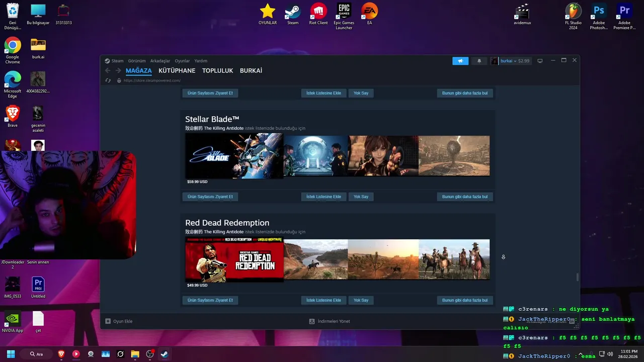
Task: Ignore Stellar Blade with Yok Say
Action: 361,197
